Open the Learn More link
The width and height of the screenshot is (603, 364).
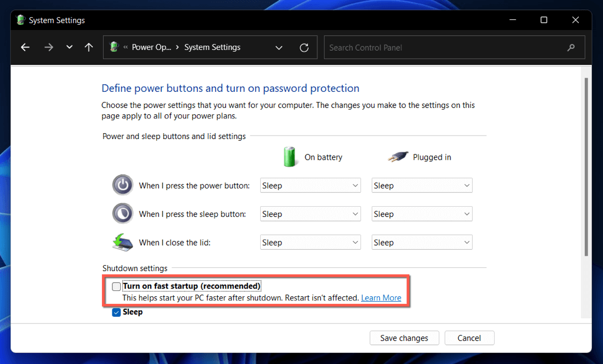coord(381,298)
